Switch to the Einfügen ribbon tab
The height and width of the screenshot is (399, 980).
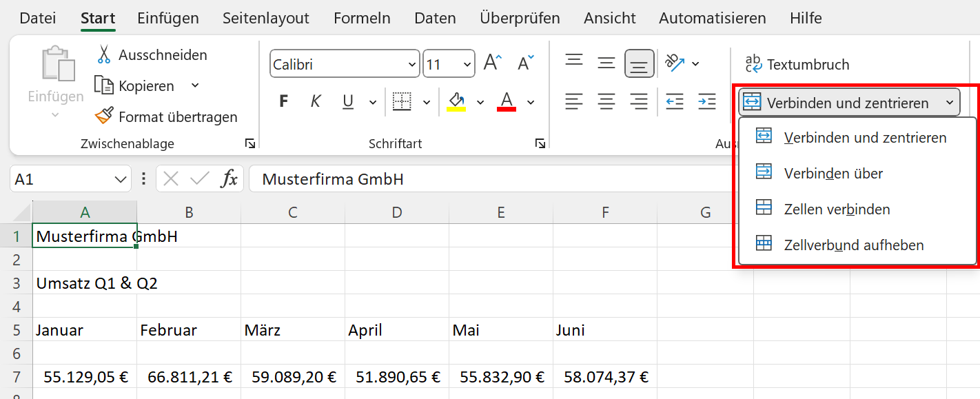coord(168,18)
